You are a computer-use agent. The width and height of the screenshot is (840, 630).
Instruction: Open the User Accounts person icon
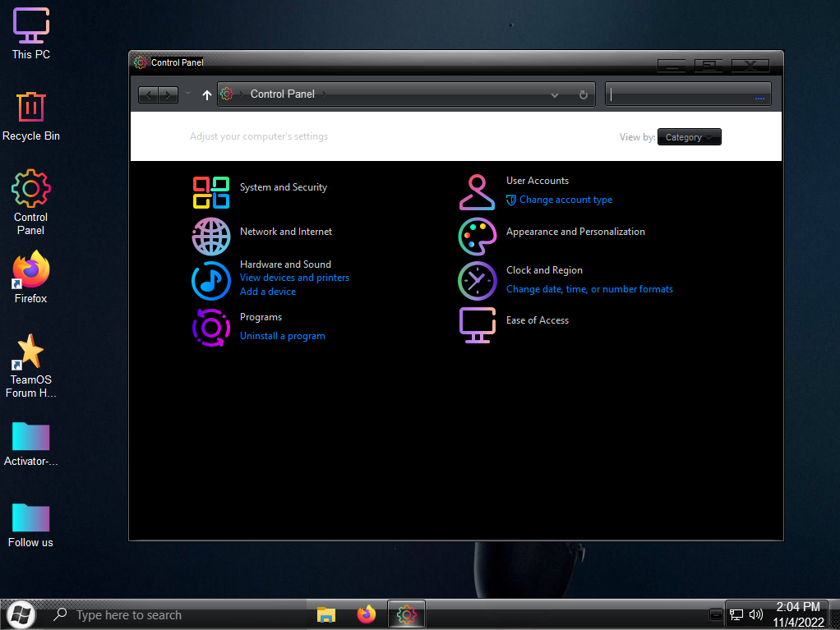(477, 192)
